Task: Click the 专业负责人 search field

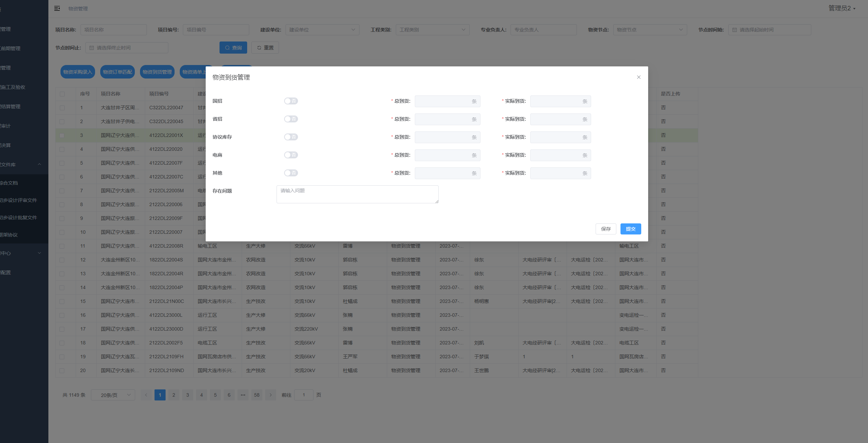Action: tap(544, 30)
